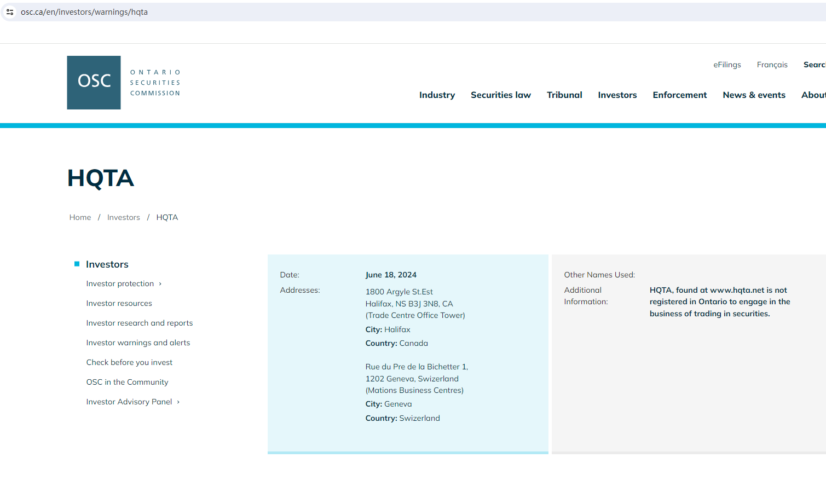Open the Industry menu

[x=437, y=95]
